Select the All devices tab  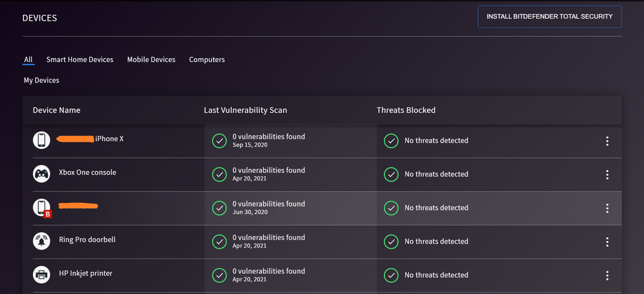click(28, 59)
